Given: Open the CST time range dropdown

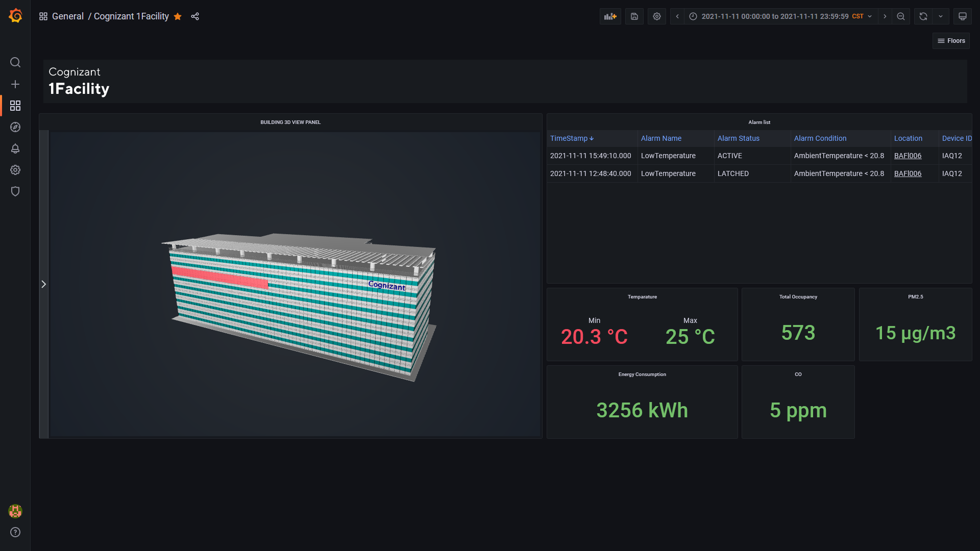Looking at the screenshot, I should (x=862, y=16).
